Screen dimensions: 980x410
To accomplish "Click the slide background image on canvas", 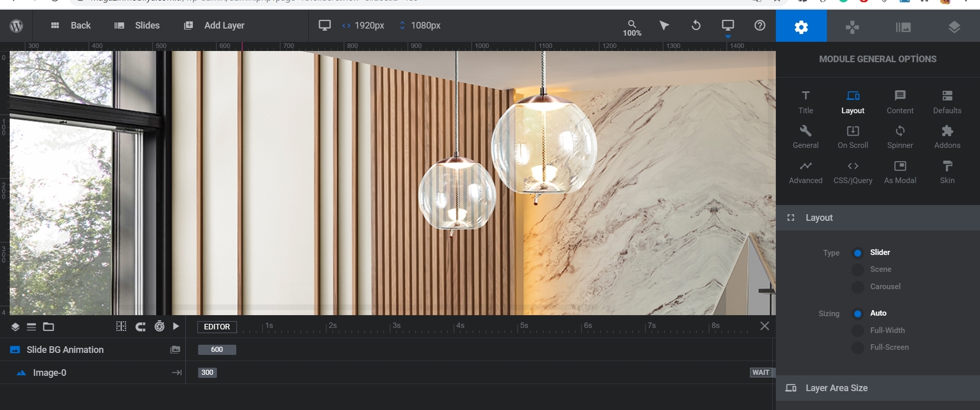I will click(393, 183).
